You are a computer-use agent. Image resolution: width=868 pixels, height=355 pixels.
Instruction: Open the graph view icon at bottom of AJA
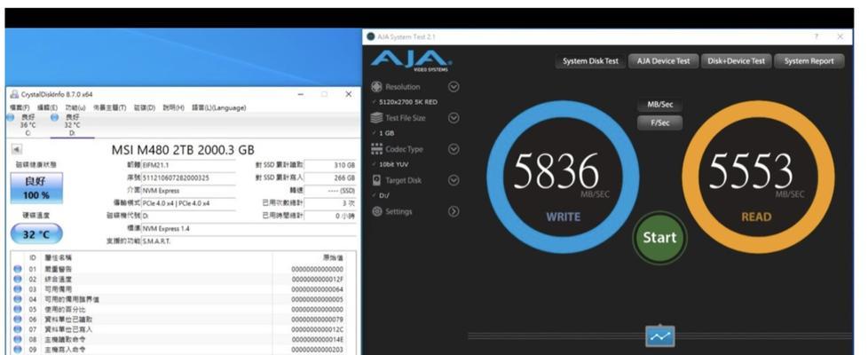pyautogui.click(x=660, y=335)
